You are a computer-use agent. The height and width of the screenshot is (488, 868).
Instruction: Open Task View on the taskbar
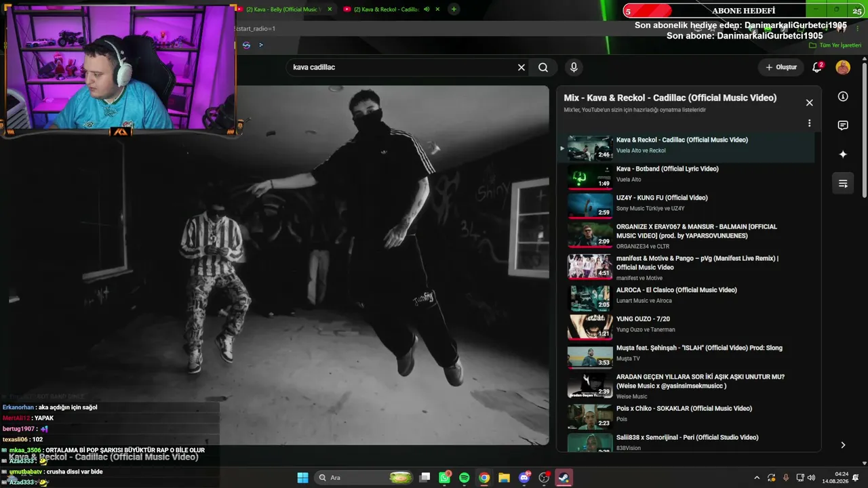pyautogui.click(x=425, y=478)
